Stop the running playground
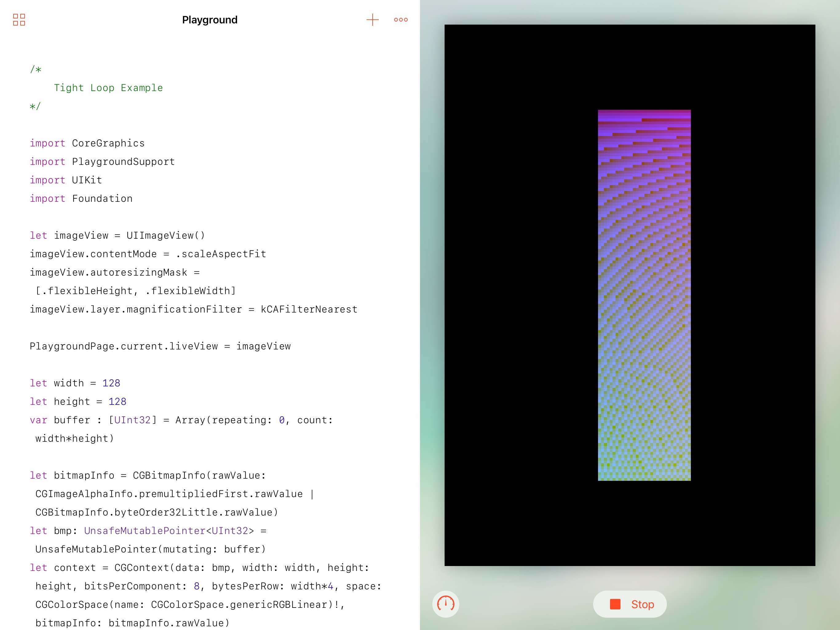Screen dimensions: 840x630 coord(630,604)
